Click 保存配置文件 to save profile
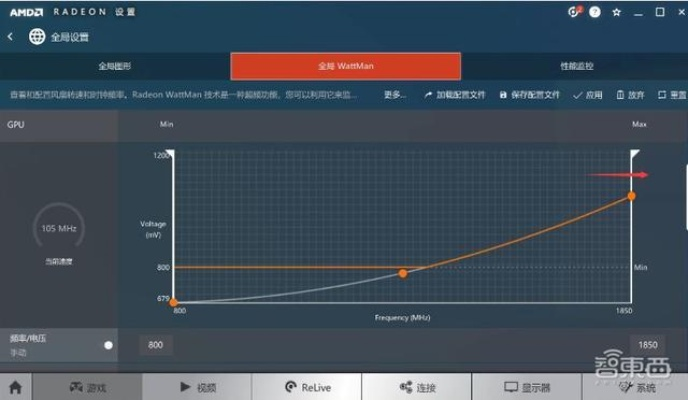 (529, 95)
